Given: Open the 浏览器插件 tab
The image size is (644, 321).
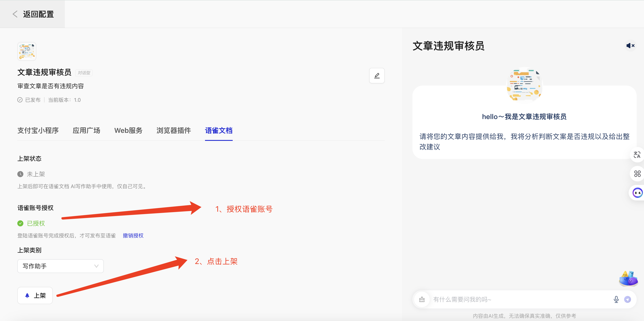Looking at the screenshot, I should (x=173, y=130).
